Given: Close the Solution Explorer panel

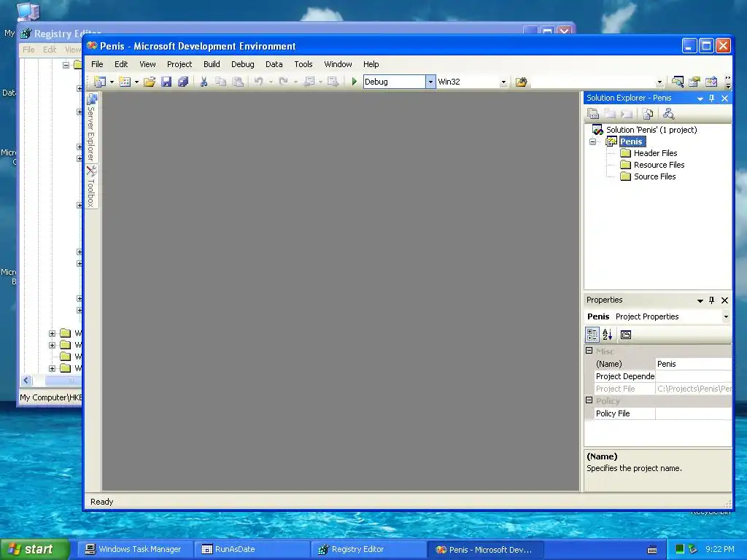Looking at the screenshot, I should pyautogui.click(x=724, y=98).
